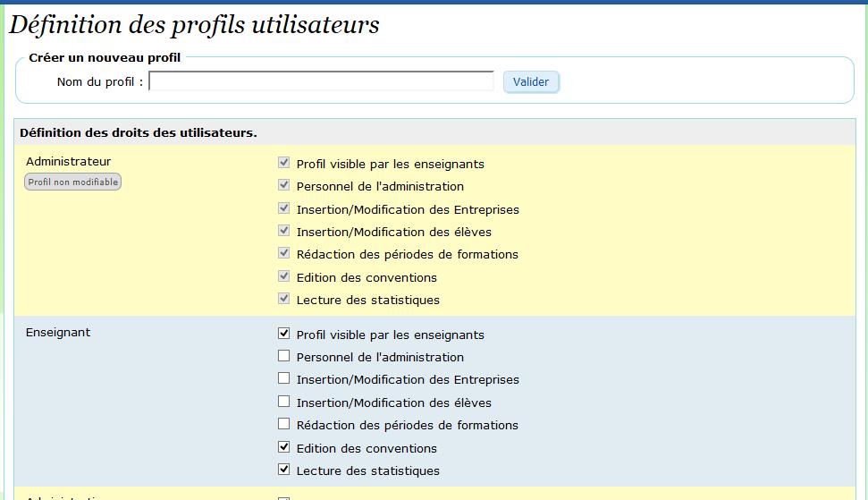This screenshot has height=500, width=868.
Task: Click the 'Administrateur' profile name
Action: (69, 162)
